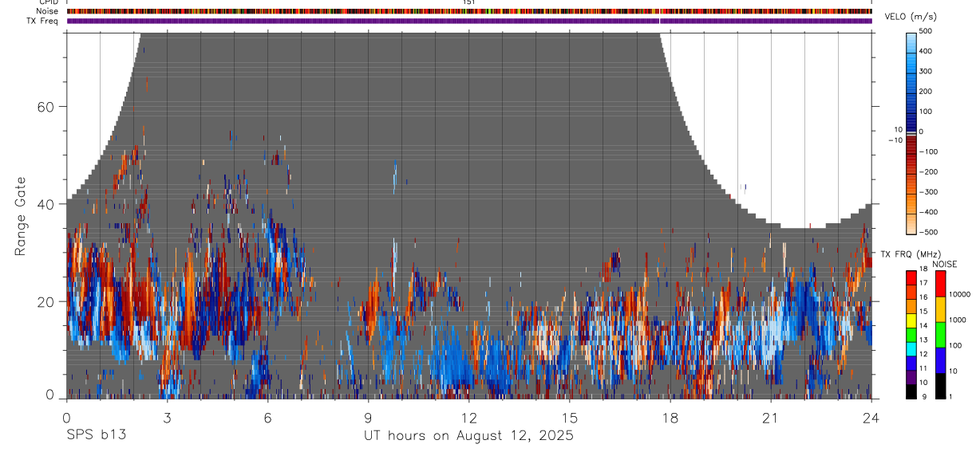Click the 'NOISE' legend title
The image size is (980, 452).
click(x=944, y=264)
